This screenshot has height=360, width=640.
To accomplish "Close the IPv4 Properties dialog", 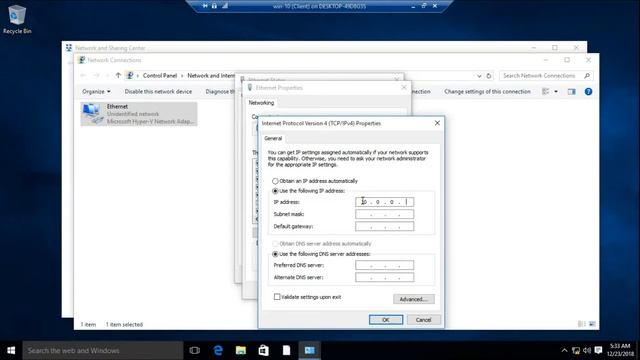I will coord(437,123).
